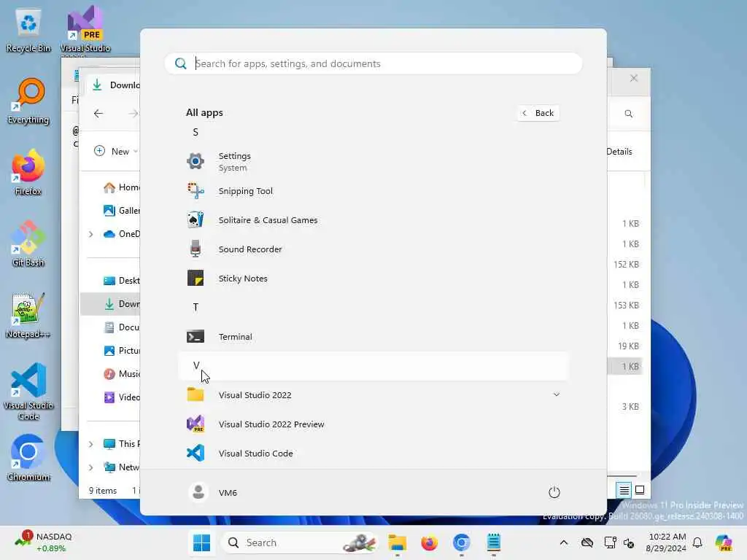Expand This PC node in File Explorer

90,444
